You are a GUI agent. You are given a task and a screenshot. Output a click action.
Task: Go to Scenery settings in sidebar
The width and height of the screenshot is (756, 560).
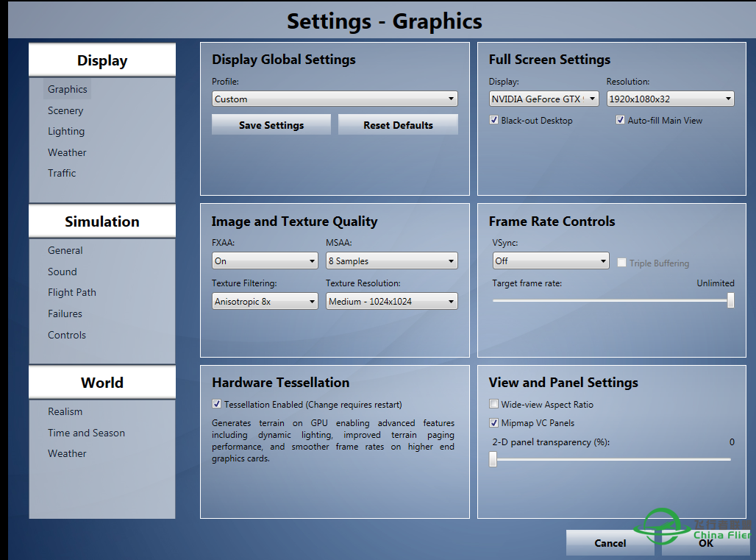(x=65, y=110)
